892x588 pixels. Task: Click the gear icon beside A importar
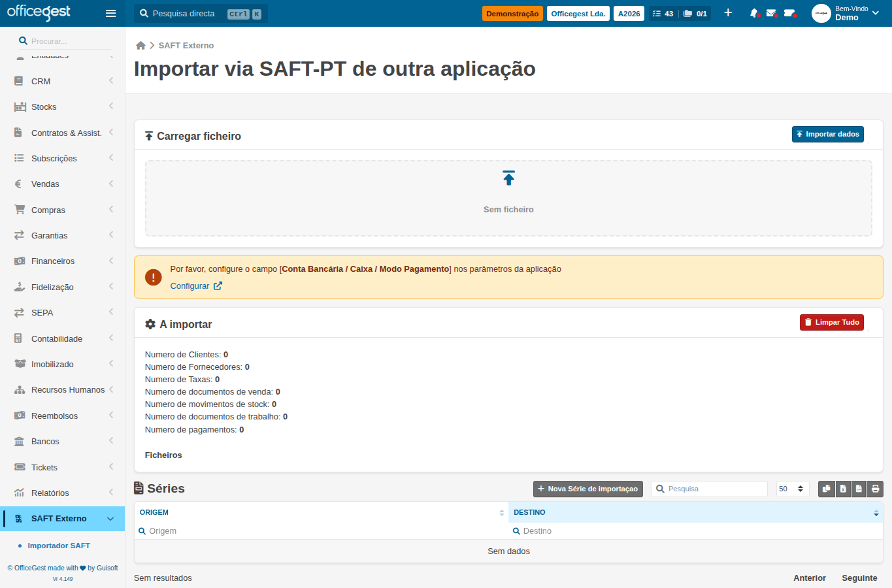click(x=150, y=324)
